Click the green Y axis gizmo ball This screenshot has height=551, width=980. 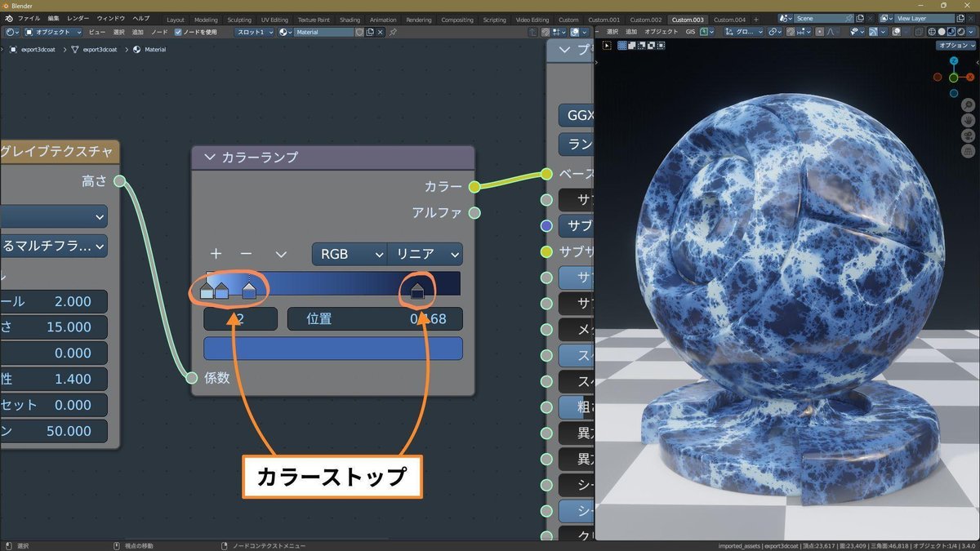tap(953, 78)
